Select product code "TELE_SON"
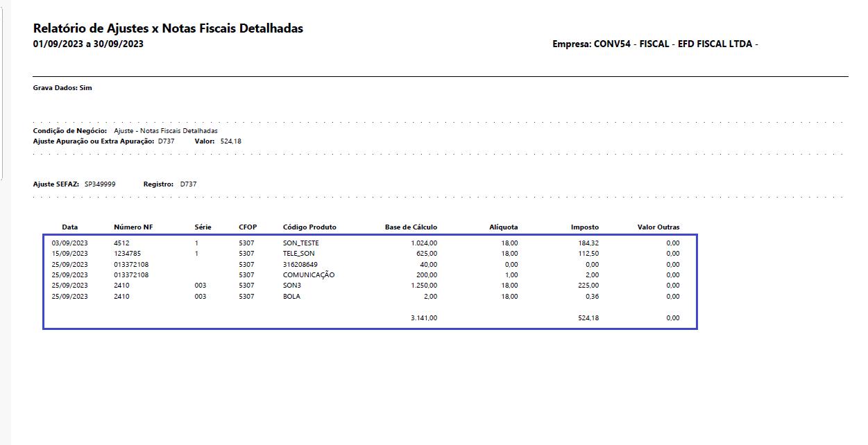 [298, 254]
